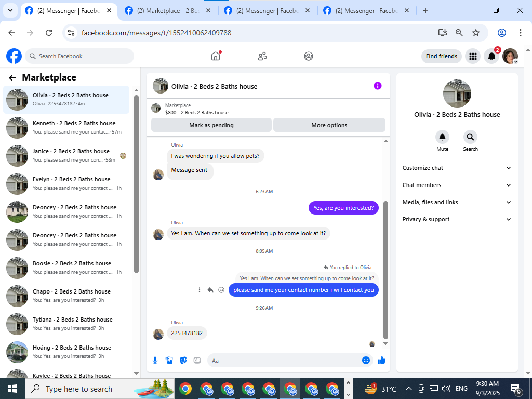Open Chapo conversation
The image size is (532, 399).
66,296
